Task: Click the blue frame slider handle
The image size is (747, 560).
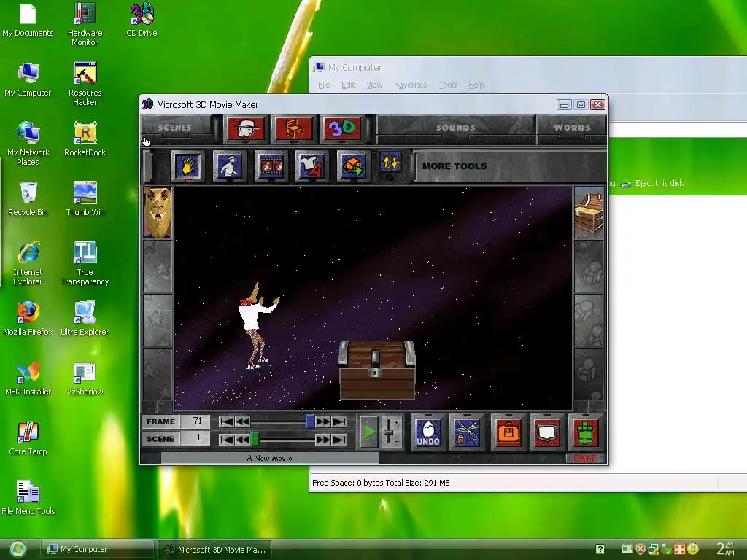Action: (310, 421)
